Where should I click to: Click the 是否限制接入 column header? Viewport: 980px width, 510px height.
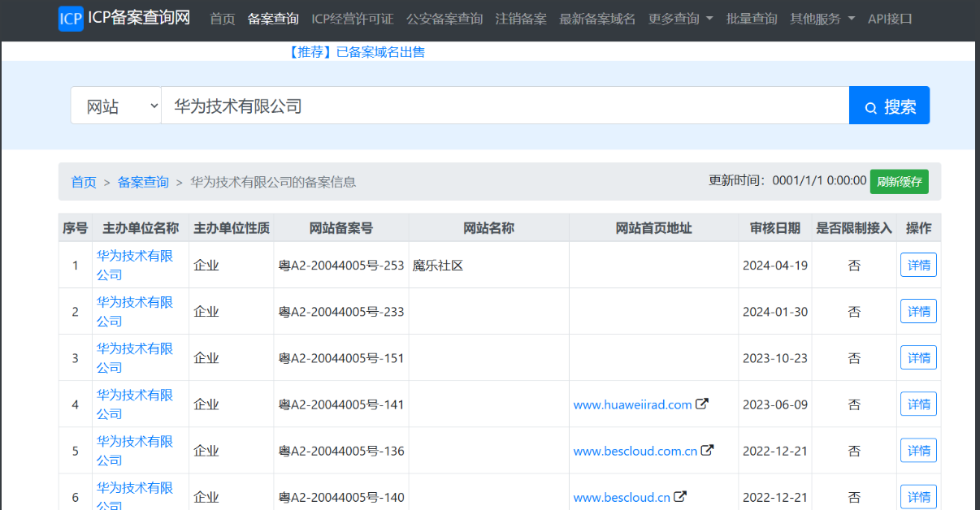[854, 228]
